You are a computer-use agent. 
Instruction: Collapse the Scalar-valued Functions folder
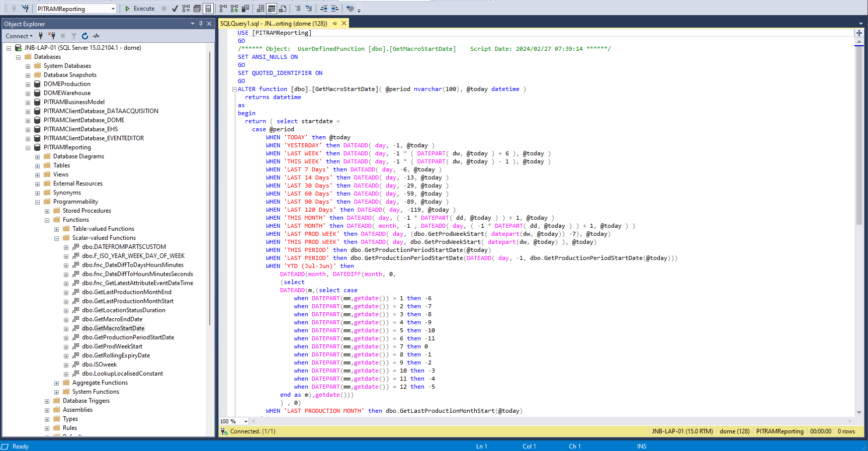[56, 238]
